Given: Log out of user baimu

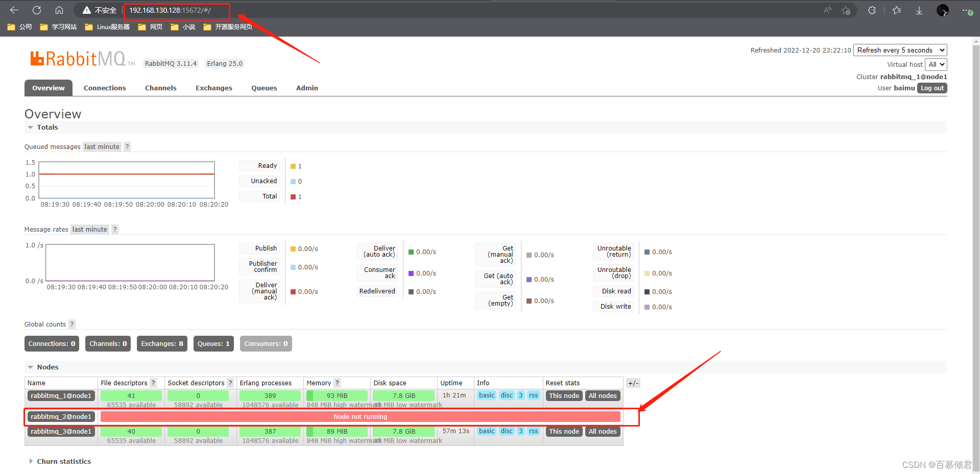Looking at the screenshot, I should [933, 88].
